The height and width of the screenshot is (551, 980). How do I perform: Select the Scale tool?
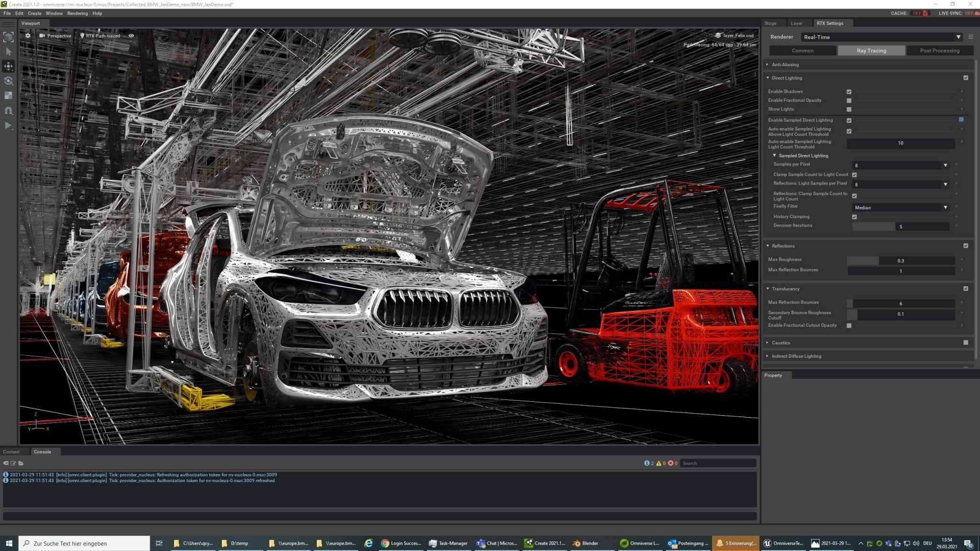(8, 95)
